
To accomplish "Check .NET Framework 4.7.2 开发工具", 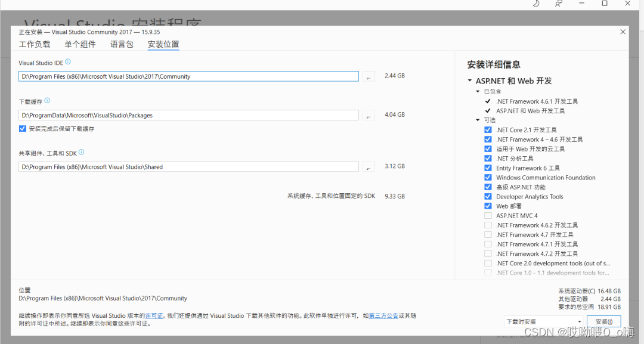I will click(488, 254).
